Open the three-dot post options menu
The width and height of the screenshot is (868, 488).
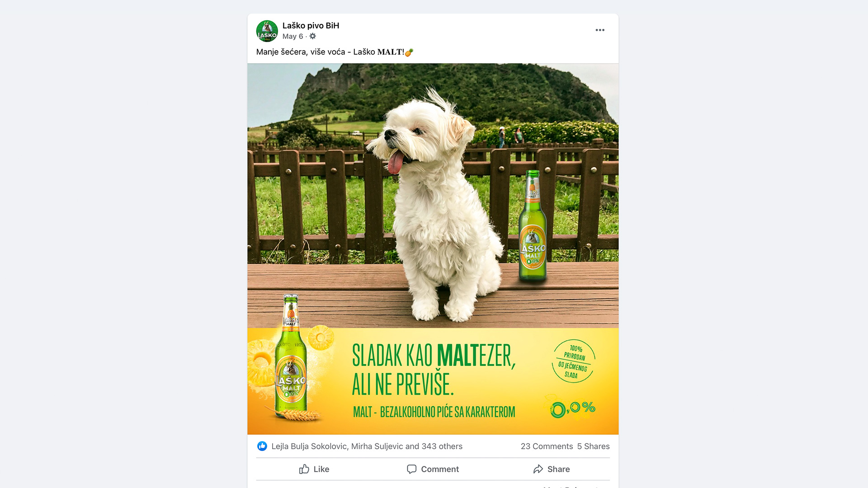click(600, 30)
